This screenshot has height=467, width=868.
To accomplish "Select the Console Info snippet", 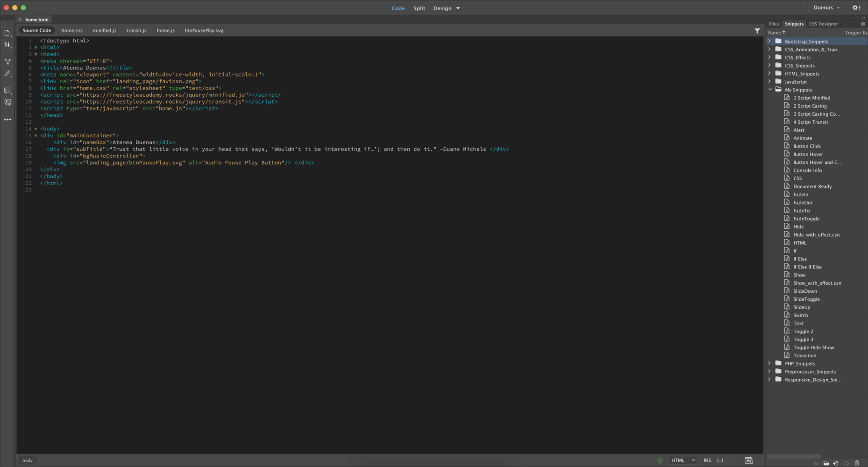I will pos(807,170).
